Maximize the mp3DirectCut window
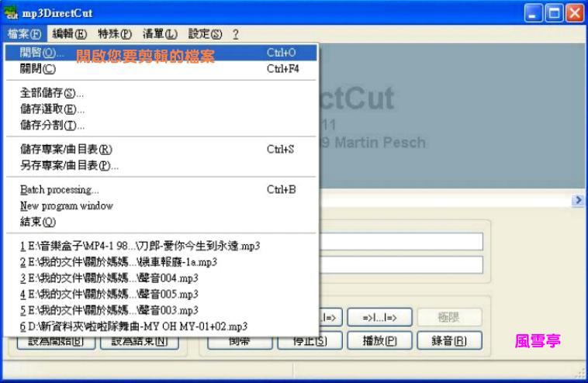The height and width of the screenshot is (383, 588). click(554, 13)
